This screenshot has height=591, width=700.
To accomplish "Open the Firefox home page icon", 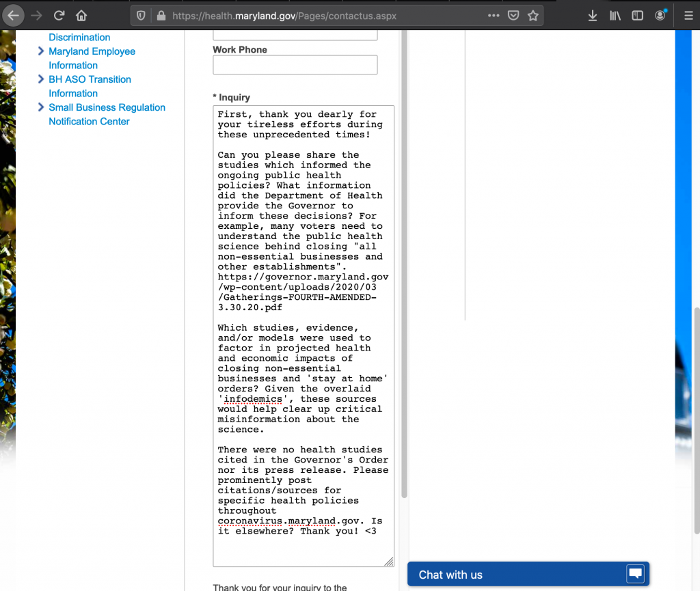I will click(x=81, y=16).
